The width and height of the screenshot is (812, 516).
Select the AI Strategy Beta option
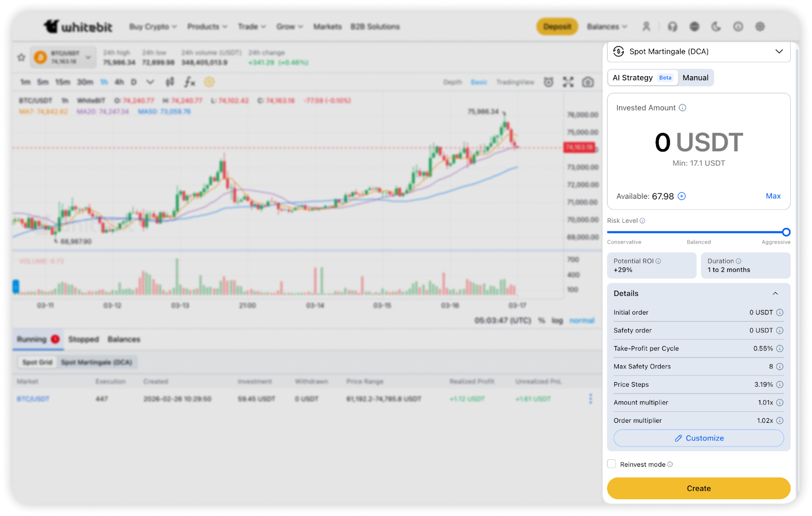click(642, 78)
